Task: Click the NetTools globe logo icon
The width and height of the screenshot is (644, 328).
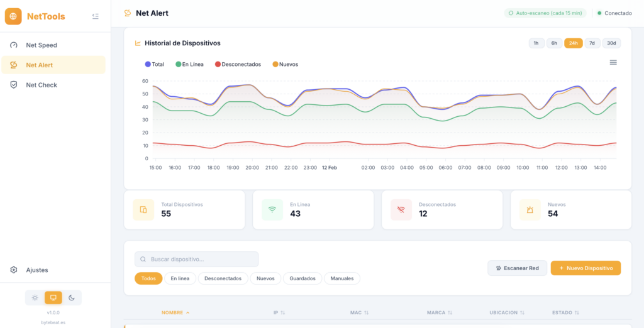Action: pos(13,16)
